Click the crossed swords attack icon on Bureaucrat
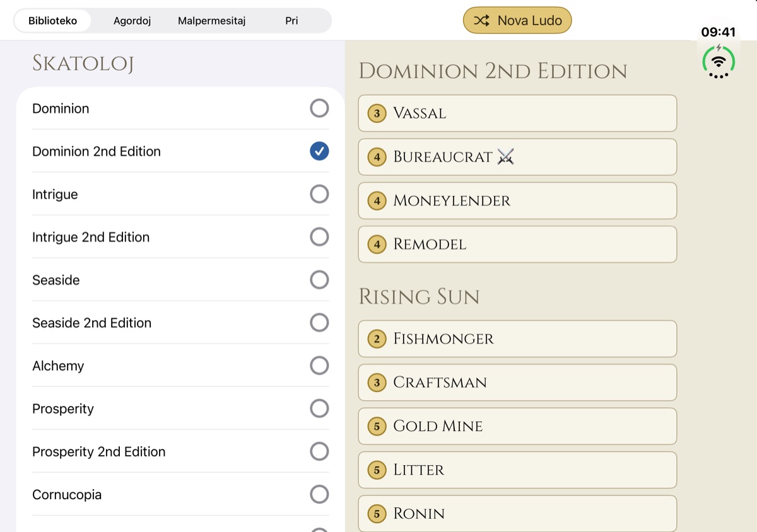 coord(506,157)
